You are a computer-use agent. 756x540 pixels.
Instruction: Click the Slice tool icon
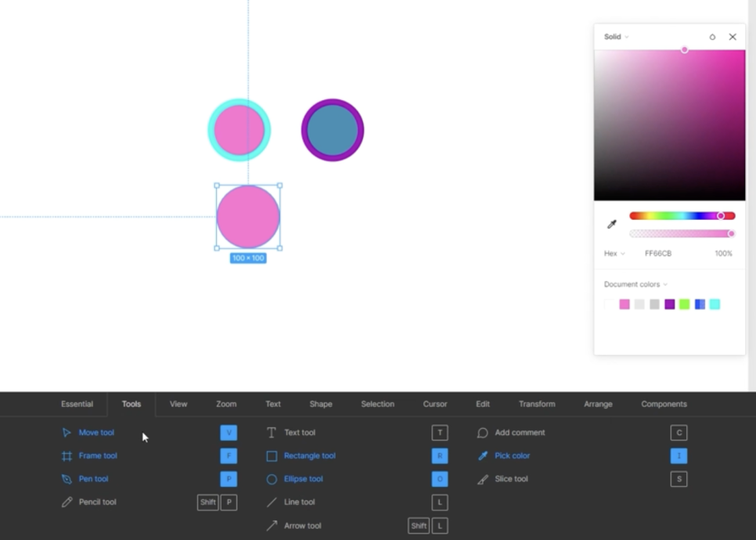pos(483,479)
